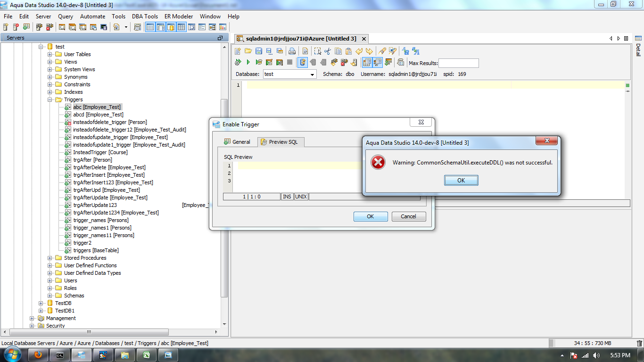Click the small dropdown arrow in main toolbar
Image resolution: width=644 pixels, height=362 pixels.
click(126, 27)
